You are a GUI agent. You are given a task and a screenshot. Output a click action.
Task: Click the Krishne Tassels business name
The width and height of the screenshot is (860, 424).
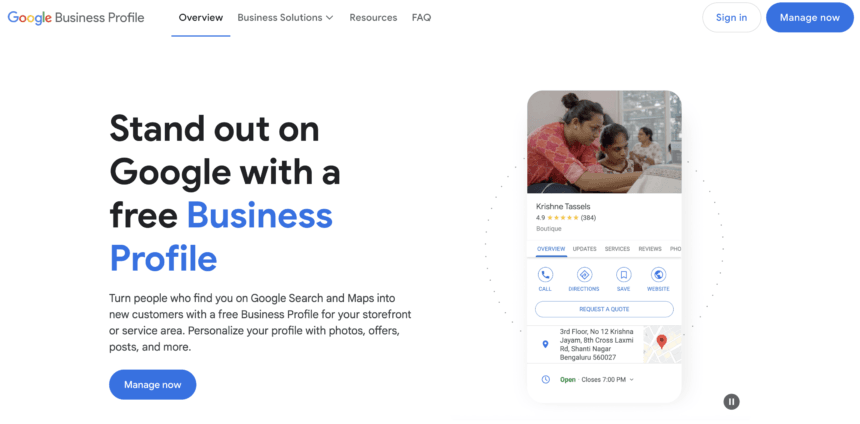563,207
